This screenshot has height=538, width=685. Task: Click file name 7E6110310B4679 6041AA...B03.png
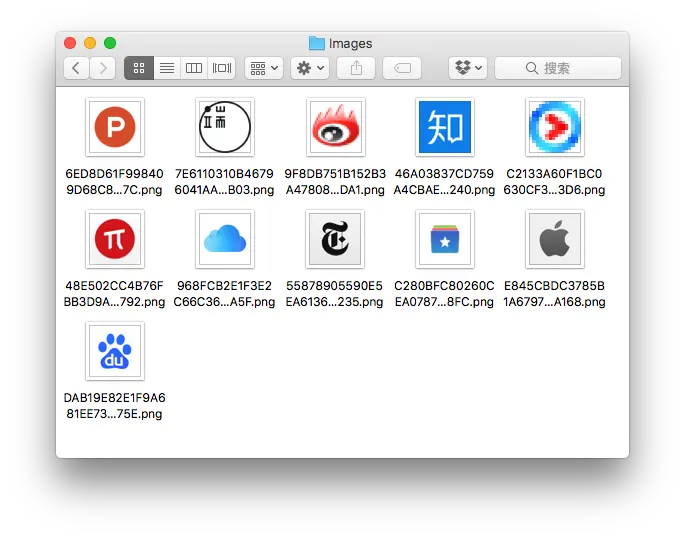(224, 182)
